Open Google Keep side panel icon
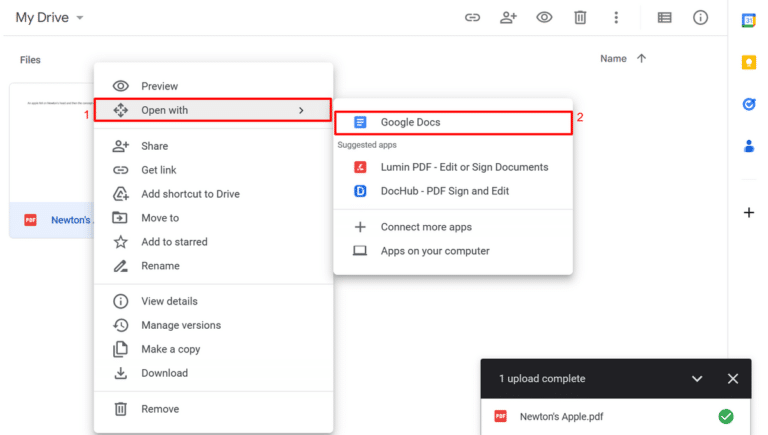 [748, 62]
